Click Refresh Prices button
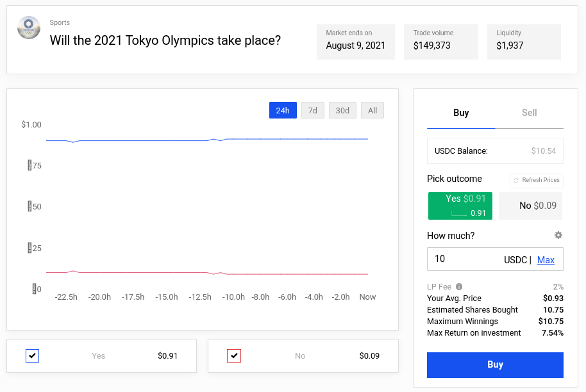586x392 pixels. coord(537,180)
